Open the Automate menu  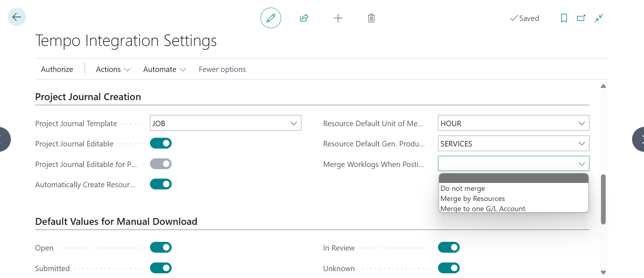click(x=164, y=69)
